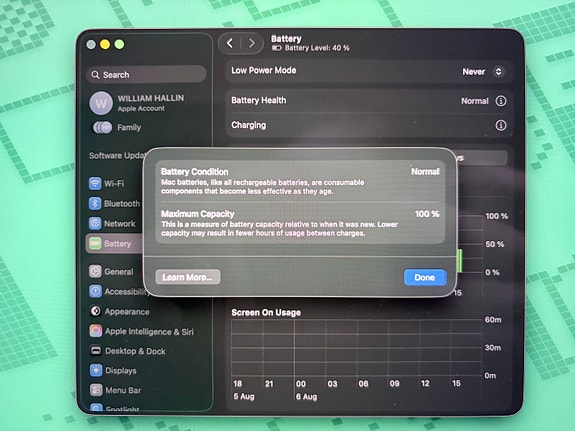575x431 pixels.
Task: Click the Charging info icon
Action: 501,125
